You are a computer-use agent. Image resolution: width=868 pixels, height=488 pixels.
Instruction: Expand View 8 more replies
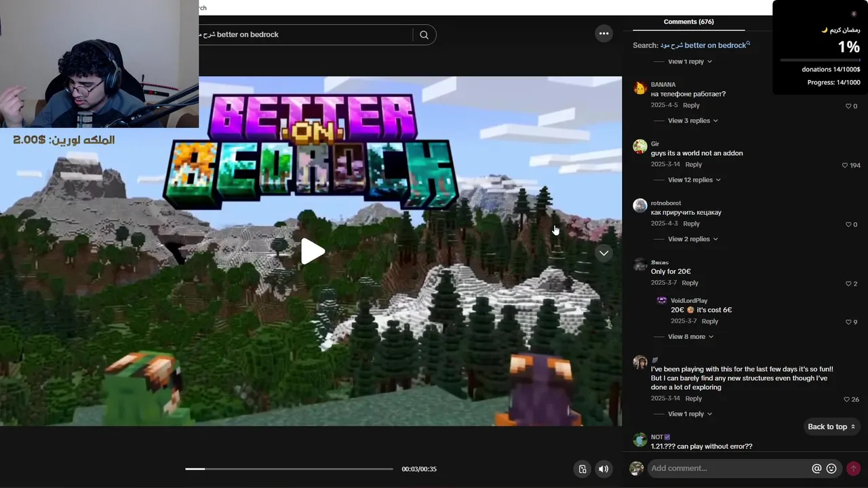(x=691, y=336)
